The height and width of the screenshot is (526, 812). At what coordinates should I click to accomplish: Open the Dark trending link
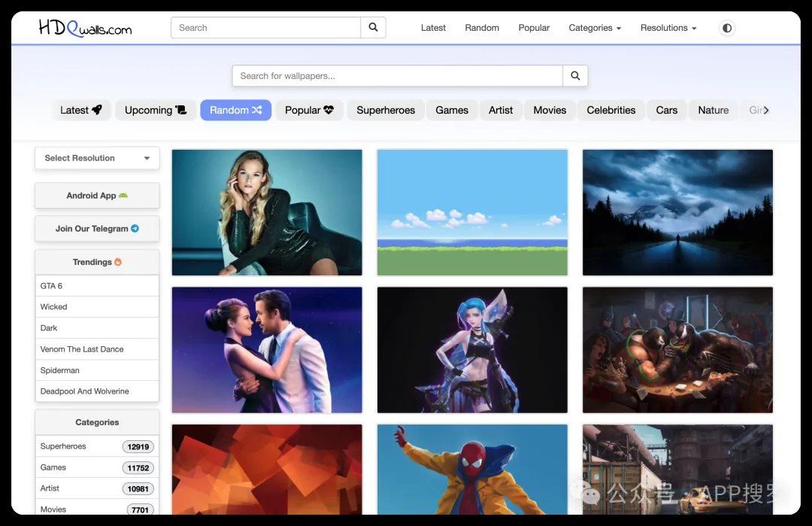(x=97, y=328)
